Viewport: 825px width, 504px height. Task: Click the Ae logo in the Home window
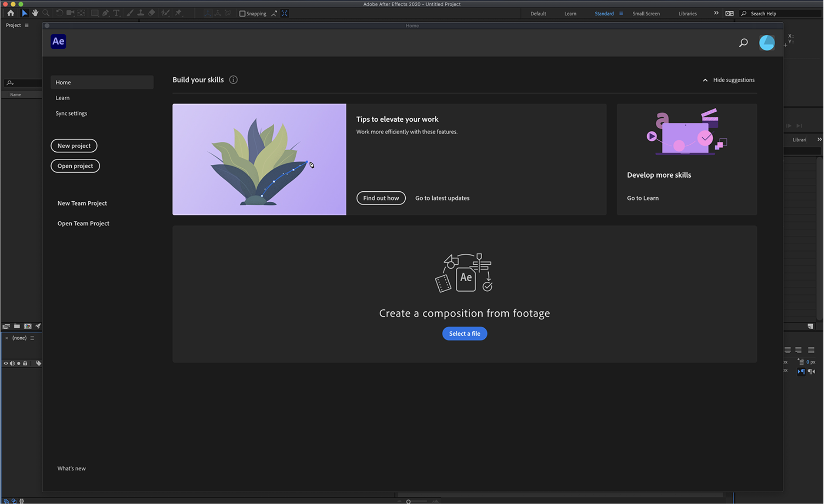(58, 42)
